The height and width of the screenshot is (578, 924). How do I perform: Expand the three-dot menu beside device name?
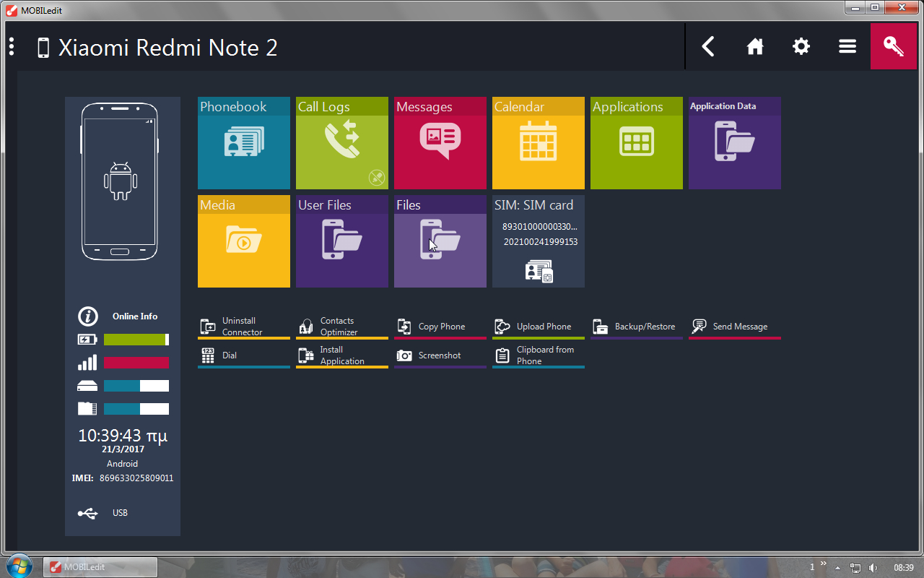coord(12,47)
